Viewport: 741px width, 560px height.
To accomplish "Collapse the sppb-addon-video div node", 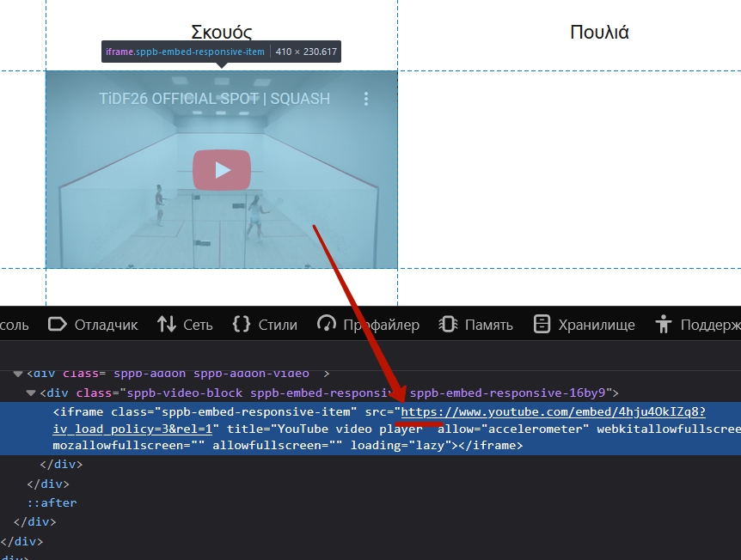I will tap(18, 374).
